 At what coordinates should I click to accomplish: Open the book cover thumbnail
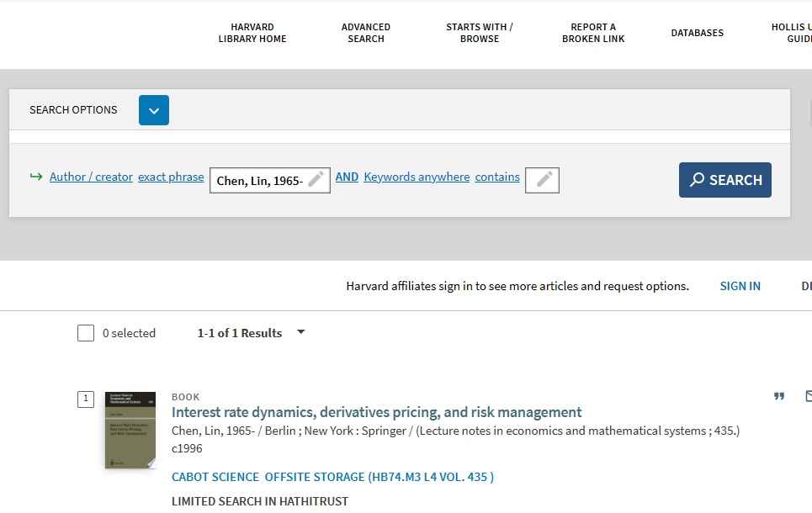tap(130, 431)
